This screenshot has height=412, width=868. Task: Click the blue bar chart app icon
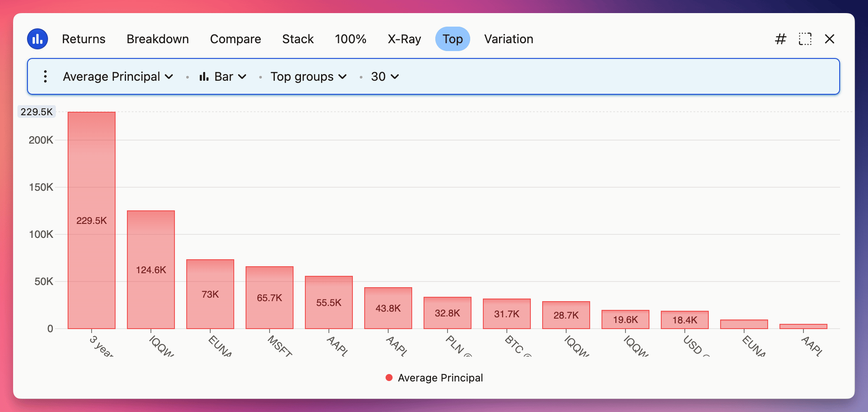[38, 39]
